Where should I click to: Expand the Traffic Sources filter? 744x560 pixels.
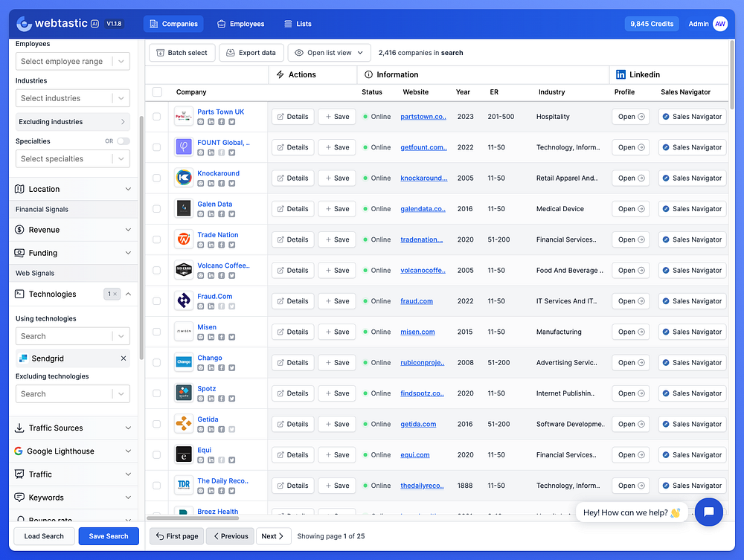click(x=73, y=428)
